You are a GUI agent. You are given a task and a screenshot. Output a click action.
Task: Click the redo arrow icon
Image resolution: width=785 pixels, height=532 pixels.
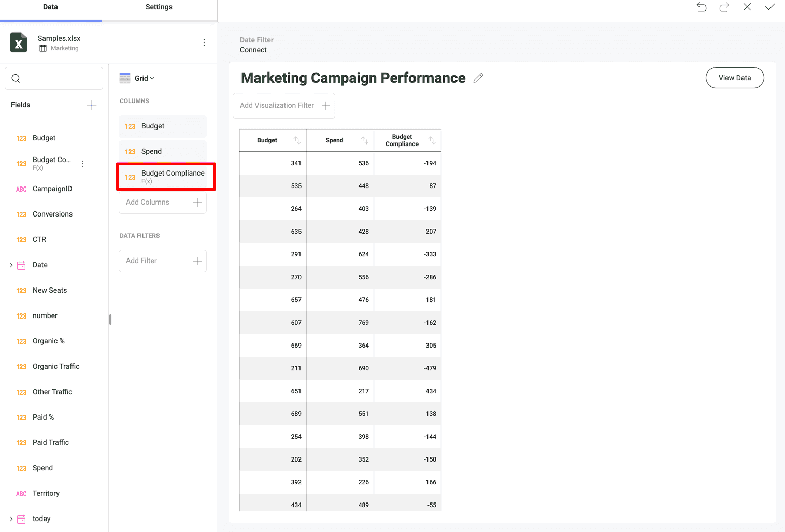click(724, 7)
